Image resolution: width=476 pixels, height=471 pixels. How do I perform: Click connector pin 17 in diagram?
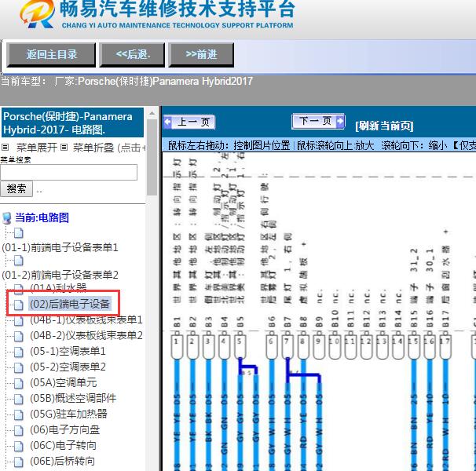click(445, 347)
